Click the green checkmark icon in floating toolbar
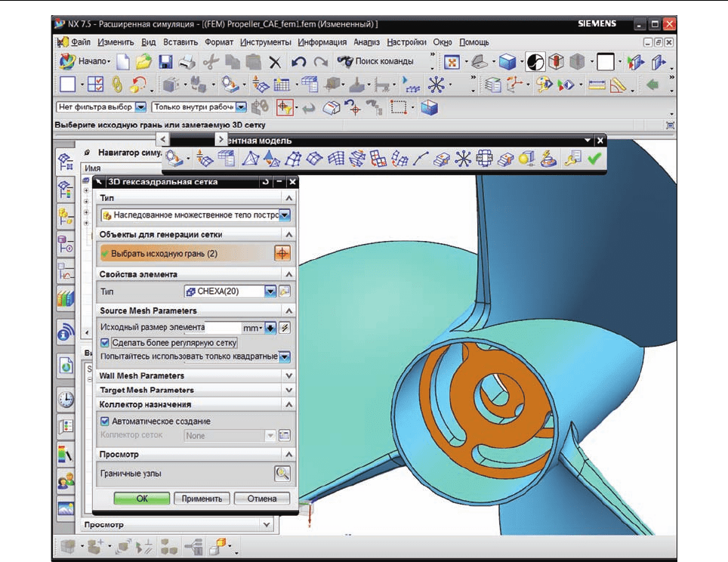728x562 pixels. 594,159
